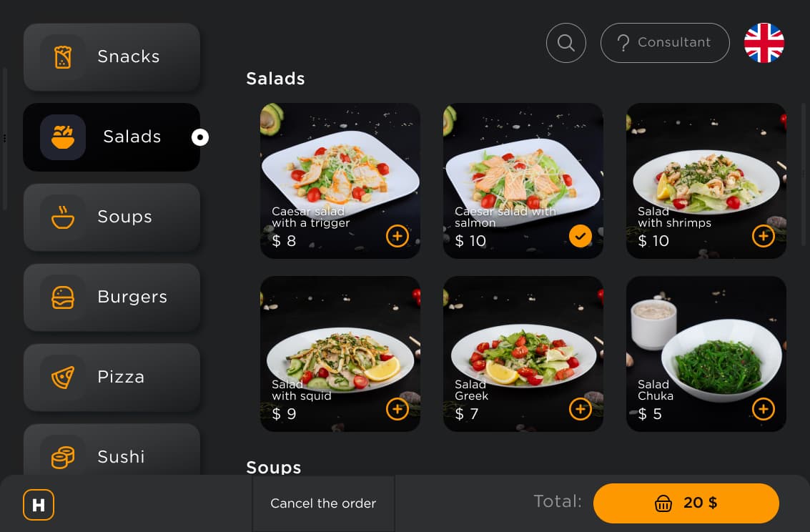810x532 pixels.
Task: Add Salad Chuka to order
Action: (x=763, y=409)
